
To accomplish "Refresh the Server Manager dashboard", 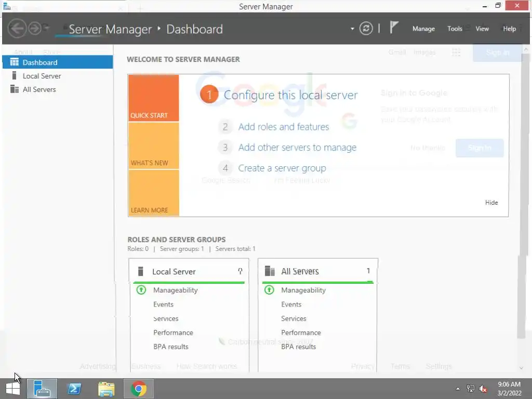I will click(366, 29).
